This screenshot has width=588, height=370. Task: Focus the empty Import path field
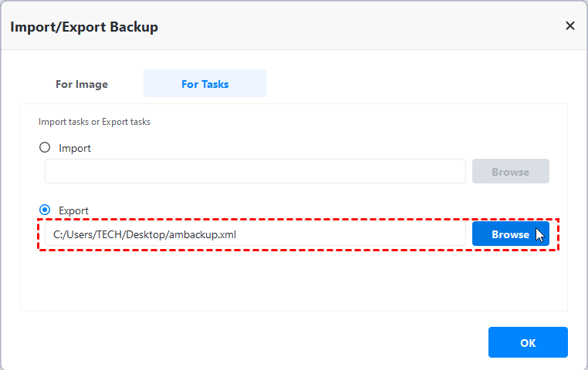pos(255,171)
